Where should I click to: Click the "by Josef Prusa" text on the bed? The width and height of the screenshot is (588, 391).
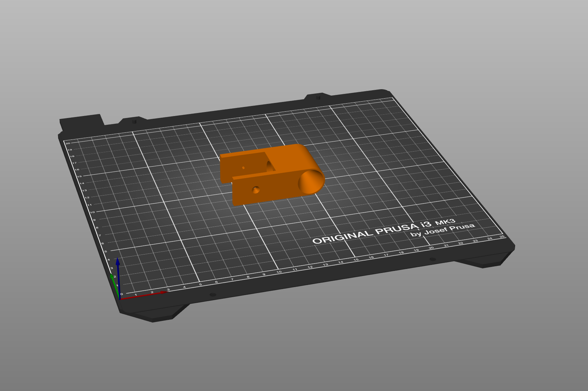pos(443,230)
